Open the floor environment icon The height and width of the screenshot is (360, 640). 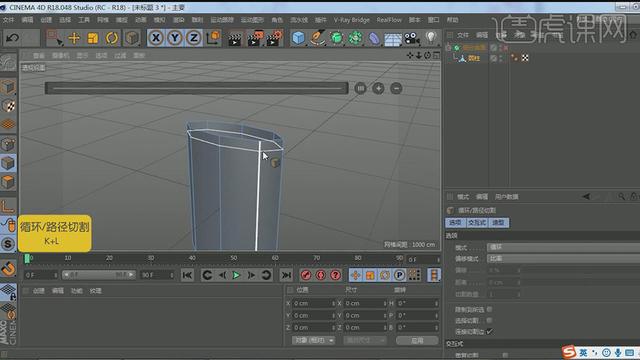tap(393, 39)
